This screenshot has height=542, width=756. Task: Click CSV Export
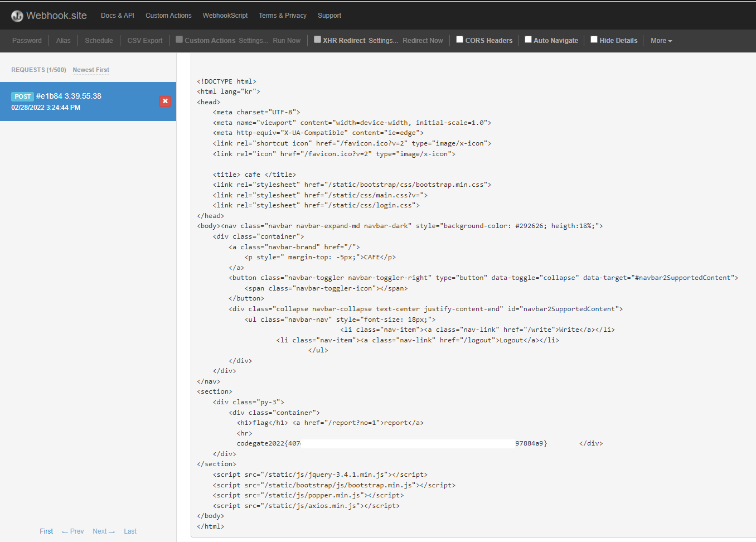(x=145, y=41)
